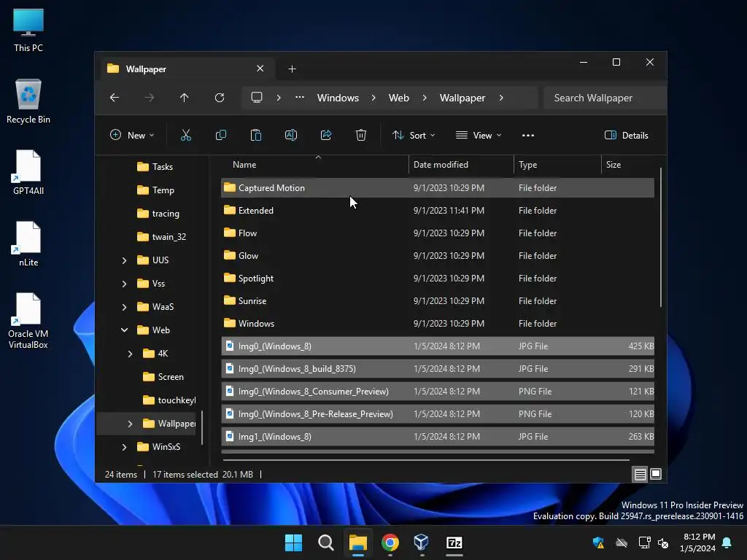The height and width of the screenshot is (560, 747).
Task: Click chevron after Wallpaper in address bar
Action: 501,98
